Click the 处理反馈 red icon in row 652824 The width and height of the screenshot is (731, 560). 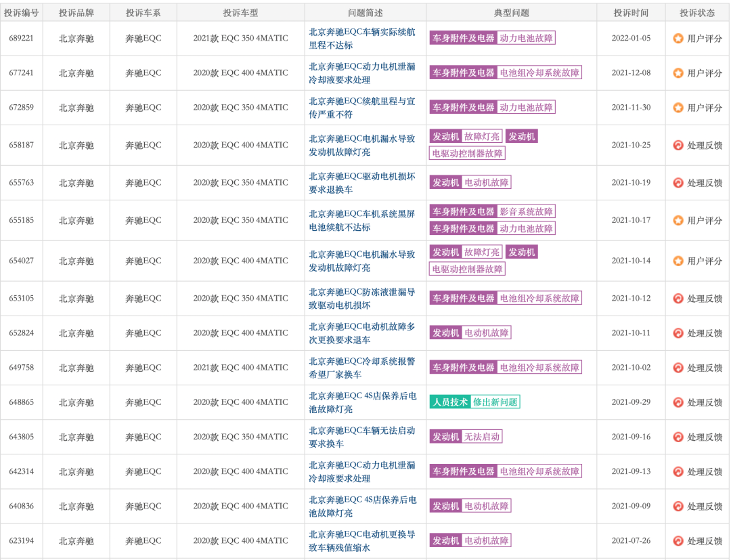[678, 333]
